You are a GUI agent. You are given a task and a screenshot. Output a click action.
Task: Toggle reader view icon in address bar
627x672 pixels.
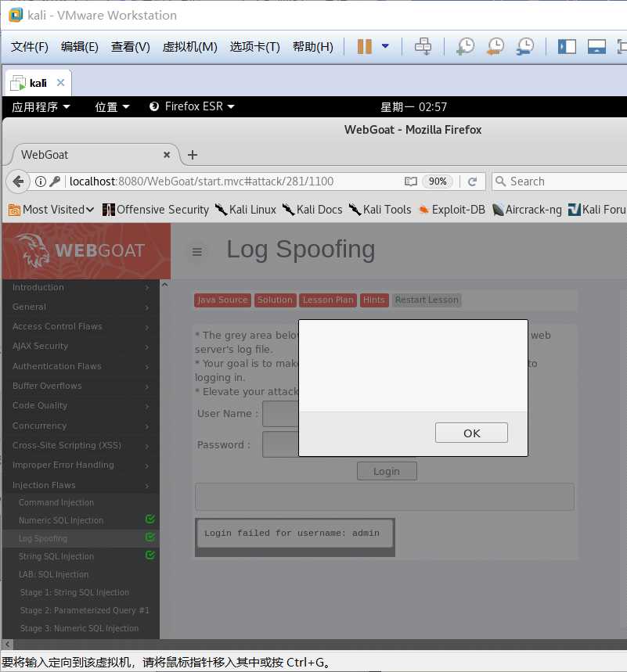point(410,181)
